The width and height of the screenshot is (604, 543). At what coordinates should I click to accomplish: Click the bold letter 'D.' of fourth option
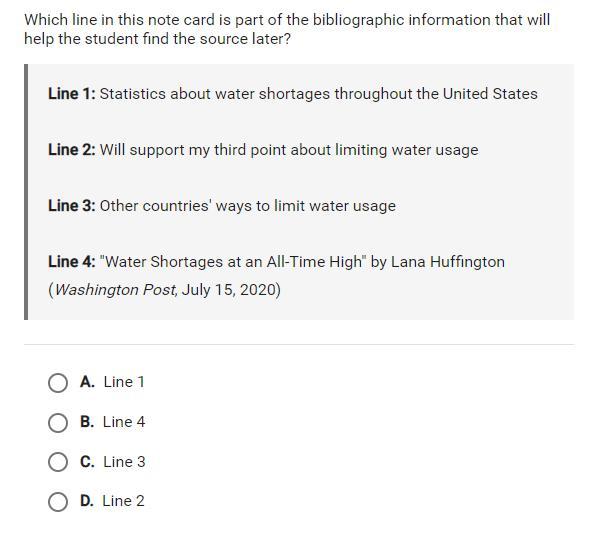tap(87, 502)
